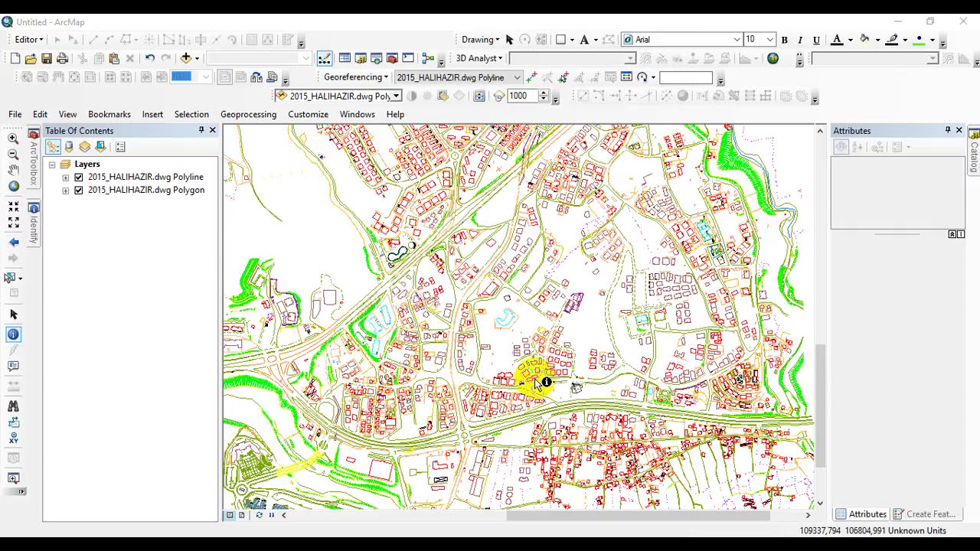Switch to the Attributes tab

pyautogui.click(x=861, y=514)
